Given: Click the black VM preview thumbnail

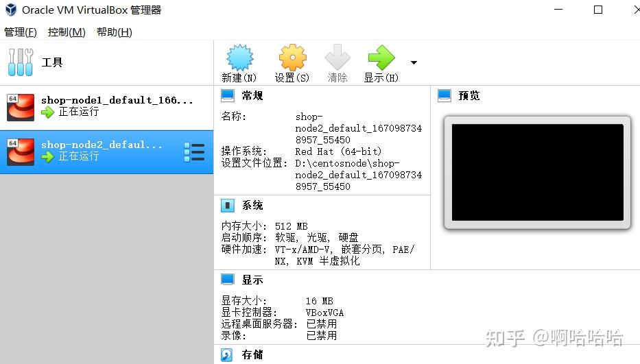Looking at the screenshot, I should tap(538, 172).
